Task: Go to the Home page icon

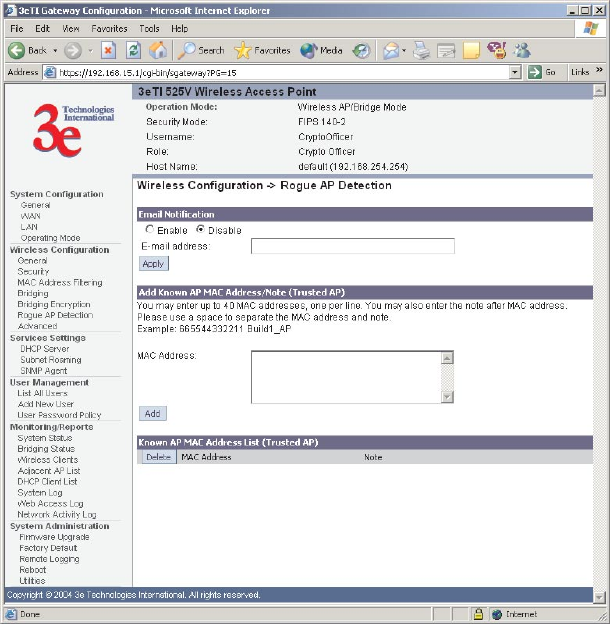Action: point(158,51)
